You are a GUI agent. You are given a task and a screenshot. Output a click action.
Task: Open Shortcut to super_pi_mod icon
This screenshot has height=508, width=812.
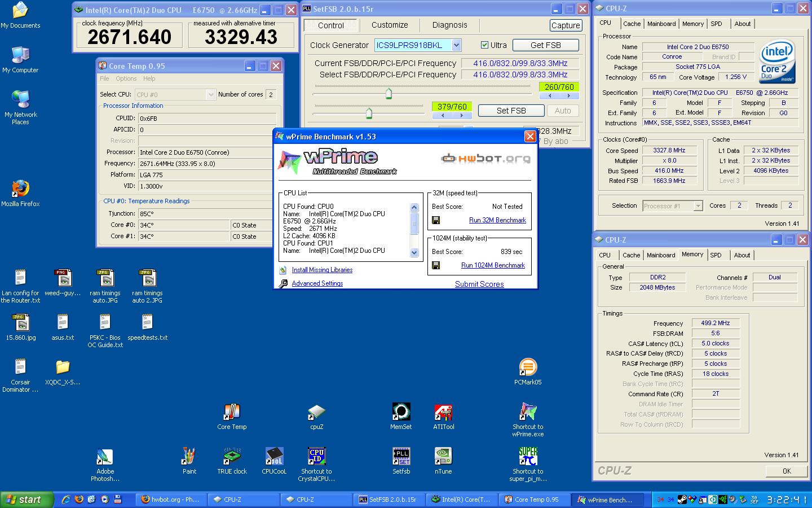(x=528, y=465)
